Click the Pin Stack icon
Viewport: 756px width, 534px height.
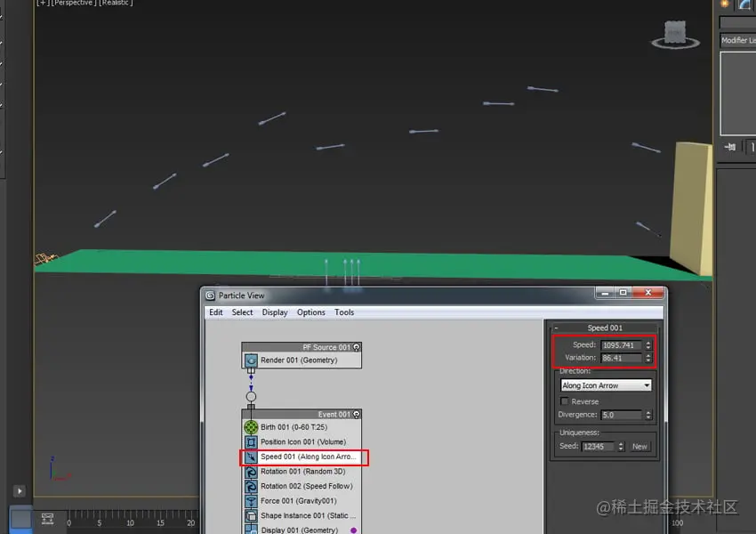(730, 147)
